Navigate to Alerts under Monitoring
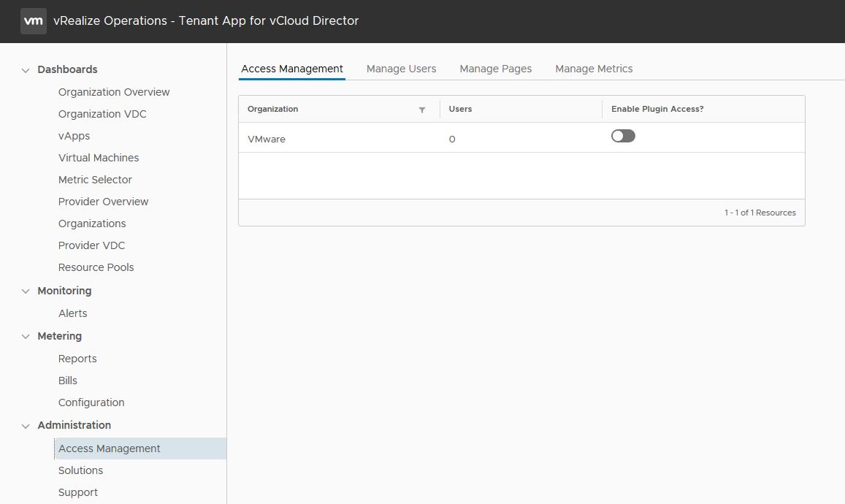The width and height of the screenshot is (845, 504). tap(73, 313)
